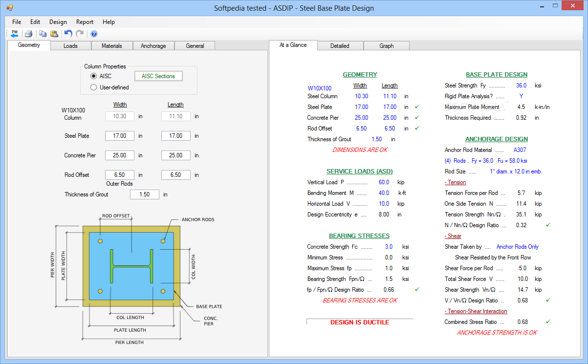Click the GEOMETRY heading in the report
588x364 pixels.
(360, 75)
